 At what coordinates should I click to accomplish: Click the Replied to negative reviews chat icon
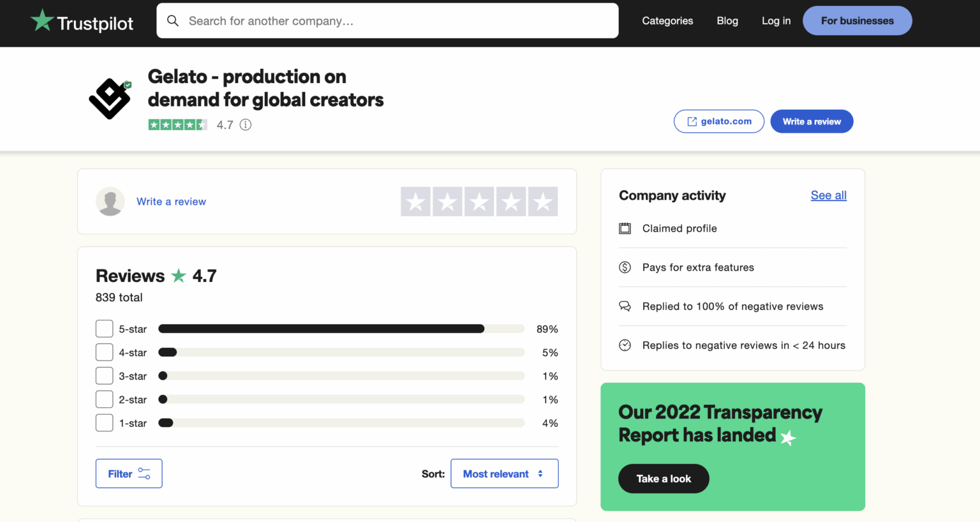tap(625, 306)
